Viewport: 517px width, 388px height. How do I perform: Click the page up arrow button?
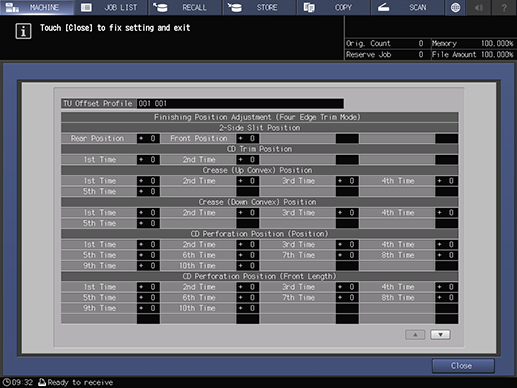pos(415,335)
